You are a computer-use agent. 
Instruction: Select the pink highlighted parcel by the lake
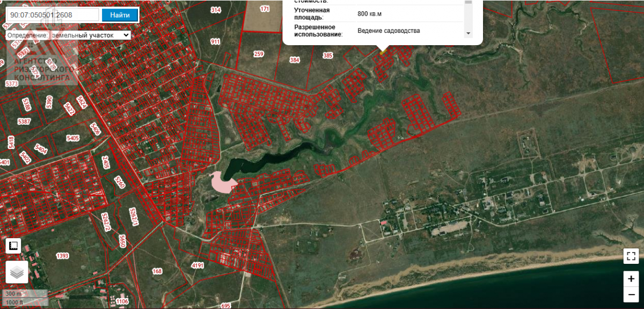coord(223,183)
